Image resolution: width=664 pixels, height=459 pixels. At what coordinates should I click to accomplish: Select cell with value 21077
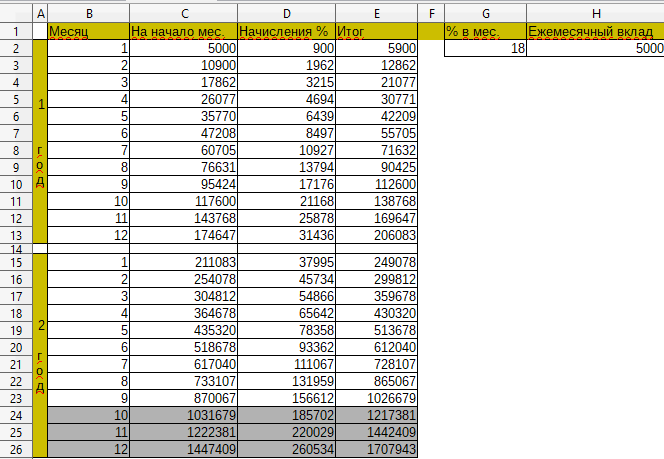tap(376, 82)
